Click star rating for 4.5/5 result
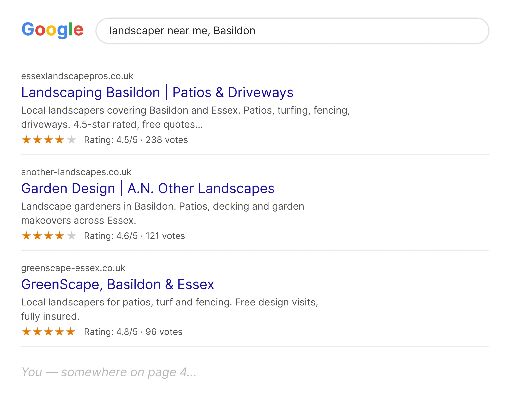510x420 pixels. click(49, 140)
